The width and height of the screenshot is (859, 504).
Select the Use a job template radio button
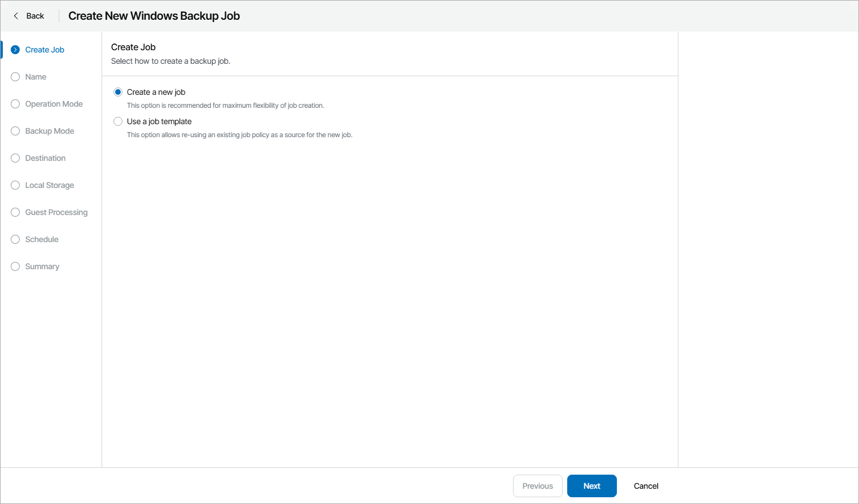coord(118,121)
